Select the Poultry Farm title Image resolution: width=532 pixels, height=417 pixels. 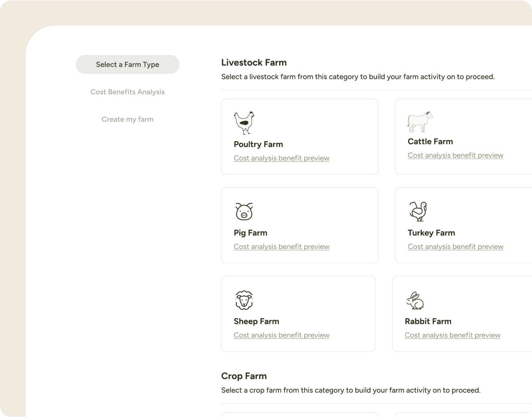coord(259,144)
